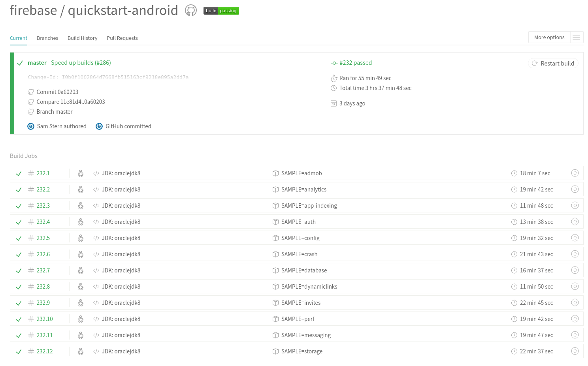Click the Linux penguin icon for job 232.1
This screenshot has height=366, width=588.
click(81, 173)
